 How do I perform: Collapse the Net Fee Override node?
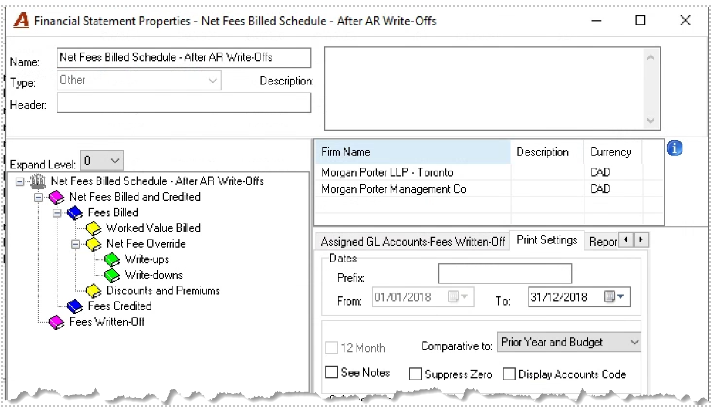pos(75,245)
